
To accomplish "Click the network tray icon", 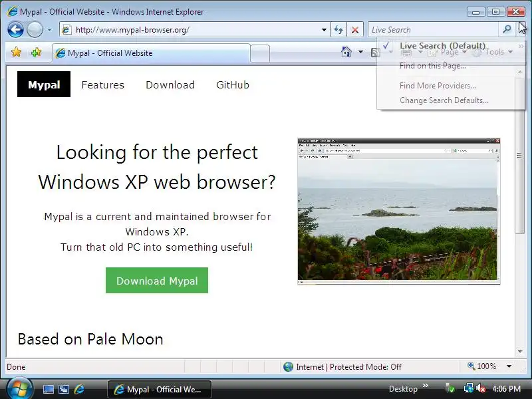I will coord(468,388).
